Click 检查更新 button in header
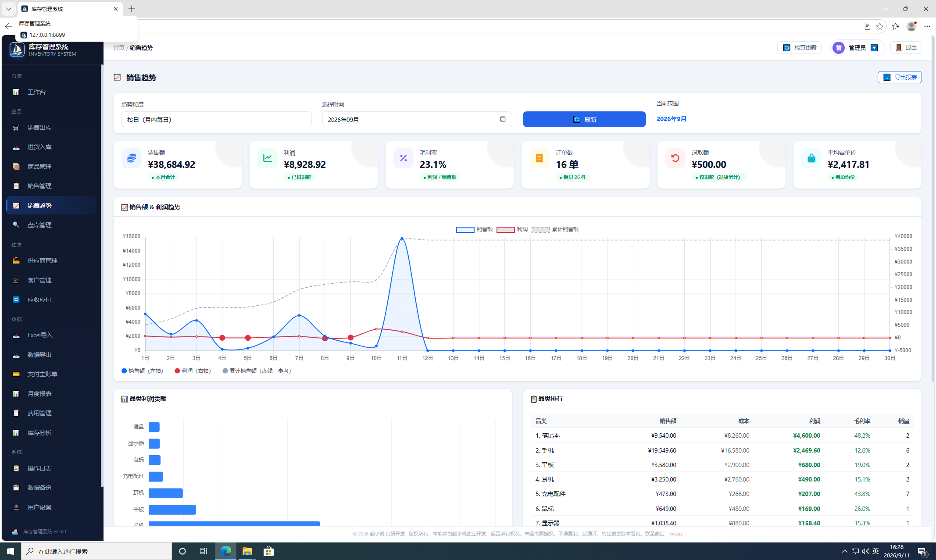Screen dimensions: 936x560 pos(800,48)
